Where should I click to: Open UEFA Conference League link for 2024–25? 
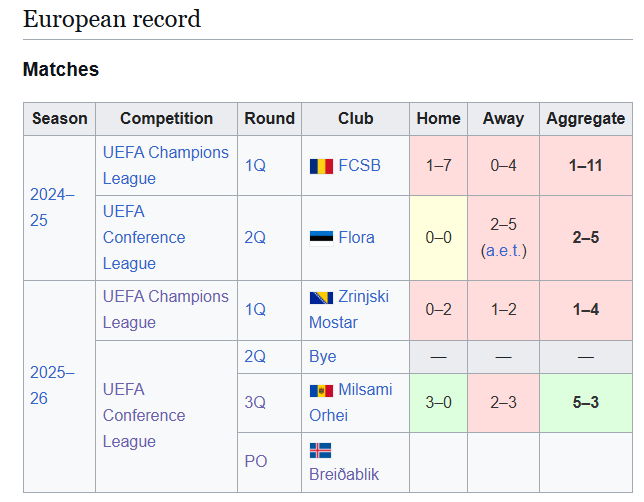click(x=144, y=237)
